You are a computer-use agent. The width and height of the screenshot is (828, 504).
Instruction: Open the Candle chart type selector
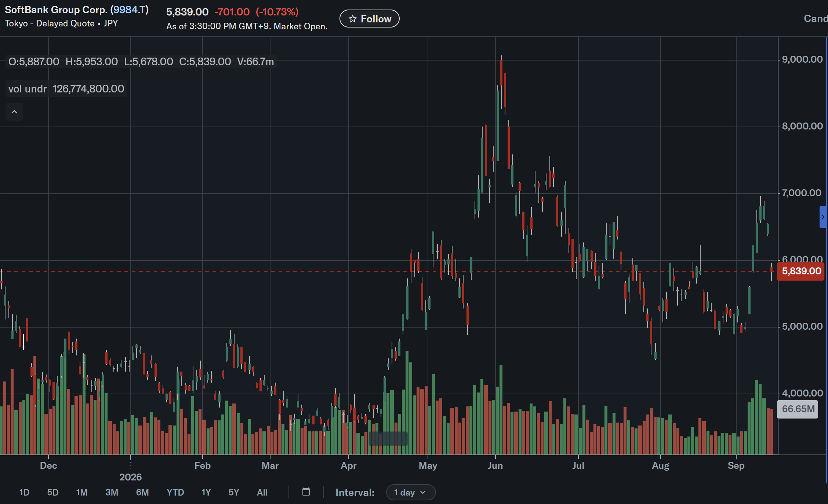816,19
